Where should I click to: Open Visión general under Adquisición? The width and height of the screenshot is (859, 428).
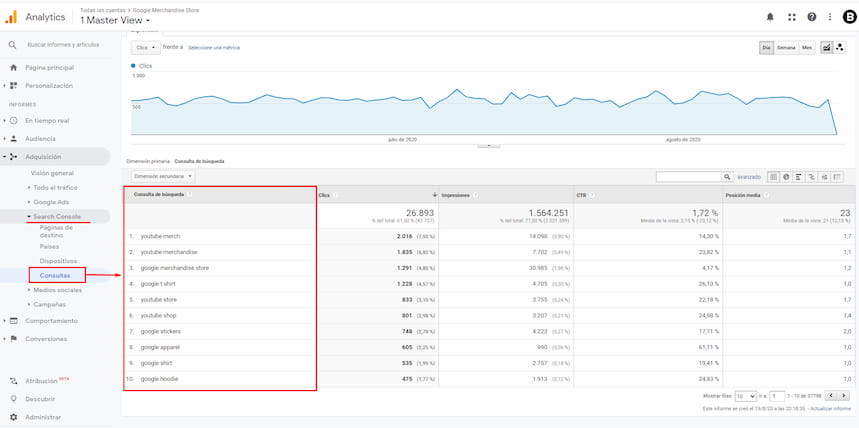[x=52, y=173]
